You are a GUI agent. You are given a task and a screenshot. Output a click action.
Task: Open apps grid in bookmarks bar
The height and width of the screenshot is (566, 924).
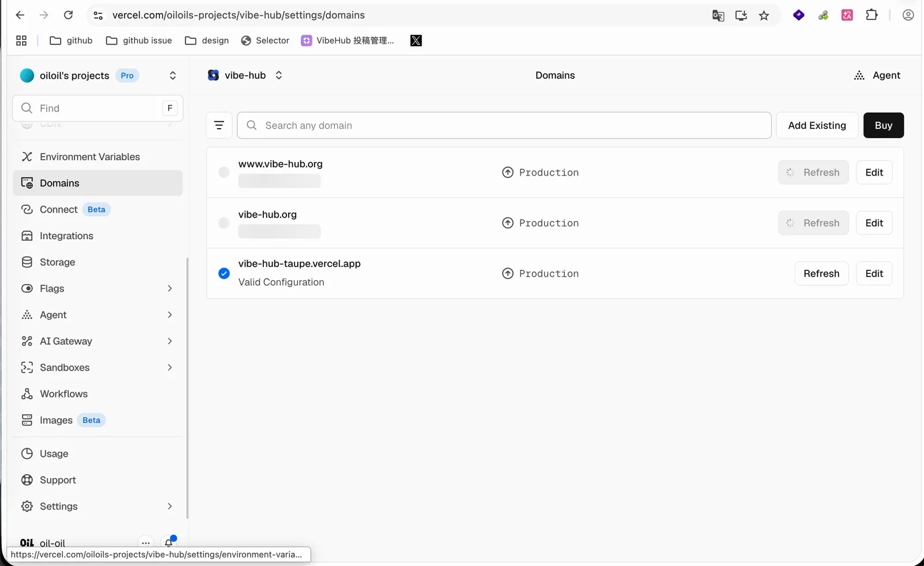tap(21, 40)
